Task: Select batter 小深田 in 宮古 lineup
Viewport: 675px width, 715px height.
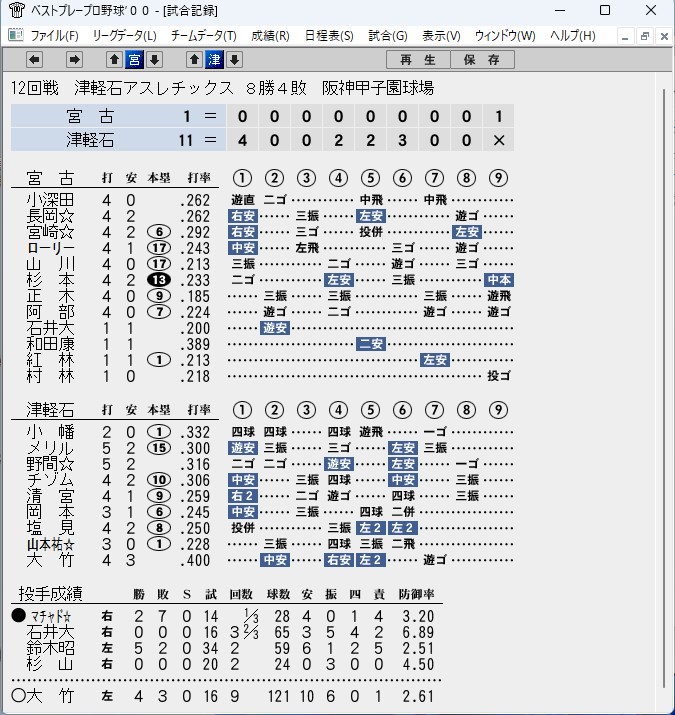Action: point(51,200)
